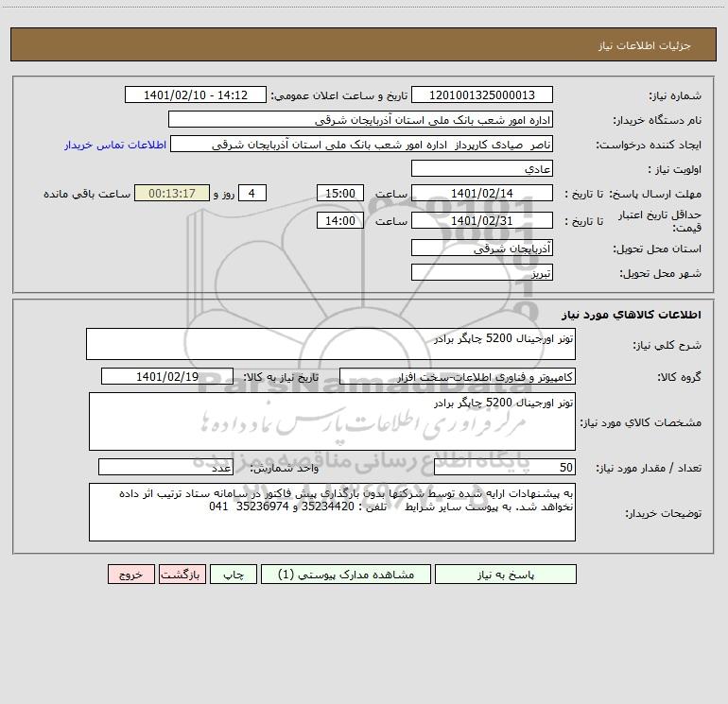
Task: Click the شرح کلی نیاز label
Action: click(667, 345)
